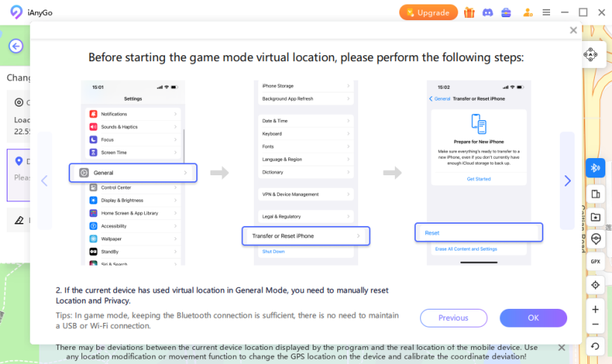
Task: Toggle the Bluetooth game mode icon
Action: click(x=596, y=168)
